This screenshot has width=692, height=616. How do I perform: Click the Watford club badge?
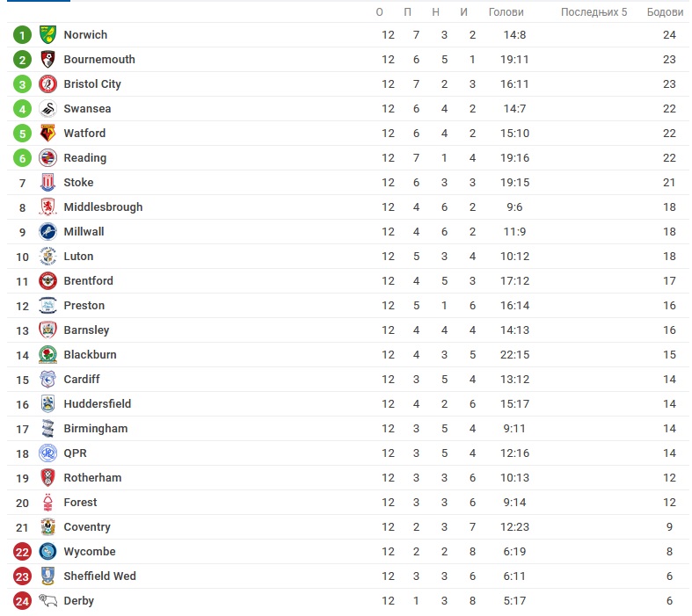tap(47, 134)
